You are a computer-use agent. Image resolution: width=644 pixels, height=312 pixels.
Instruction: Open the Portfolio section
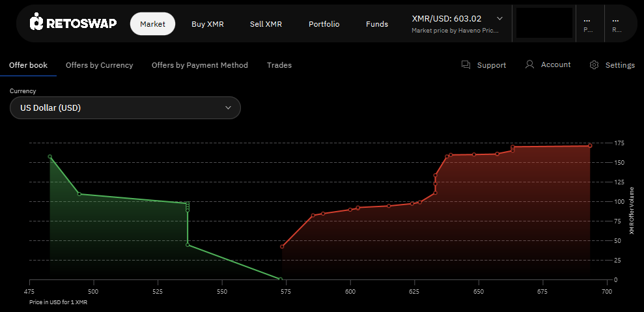tap(324, 24)
